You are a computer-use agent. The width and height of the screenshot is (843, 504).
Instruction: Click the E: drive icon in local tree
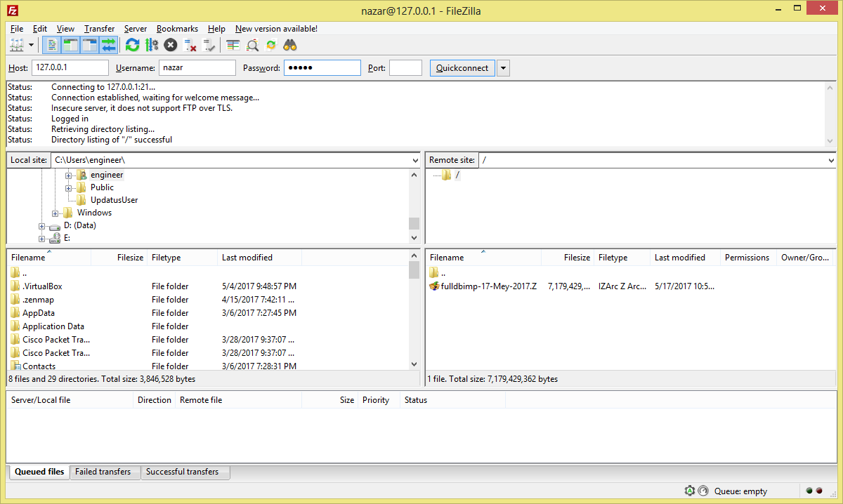[x=55, y=238]
